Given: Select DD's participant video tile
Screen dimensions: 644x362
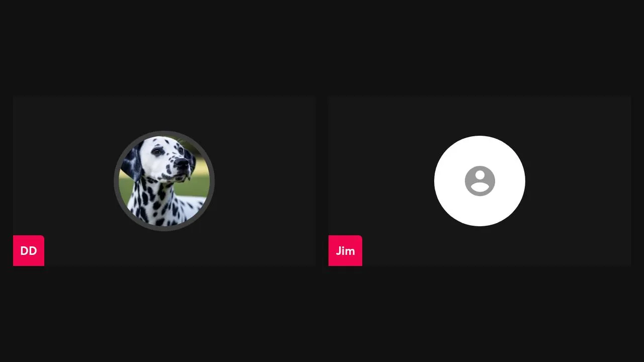Looking at the screenshot, I should 164,181.
